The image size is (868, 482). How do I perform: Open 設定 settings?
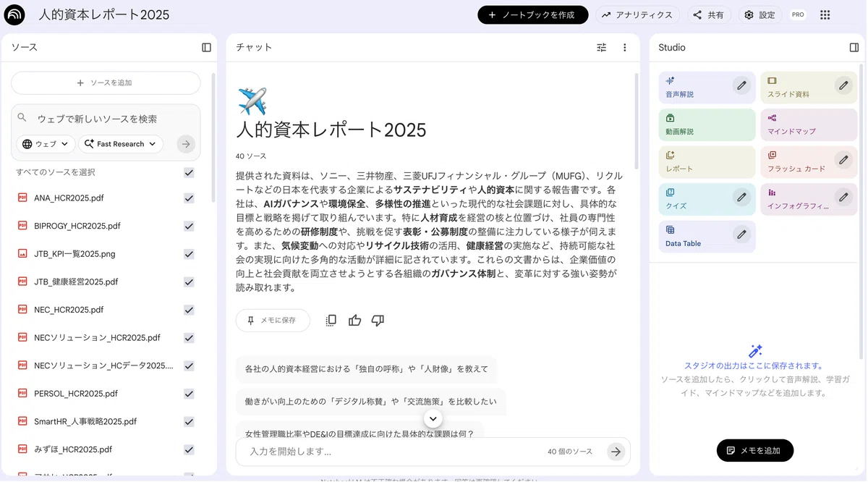coord(759,14)
